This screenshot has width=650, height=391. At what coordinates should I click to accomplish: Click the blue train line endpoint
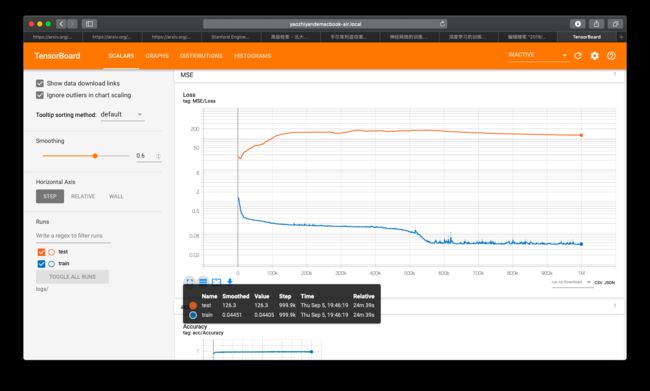click(x=581, y=244)
